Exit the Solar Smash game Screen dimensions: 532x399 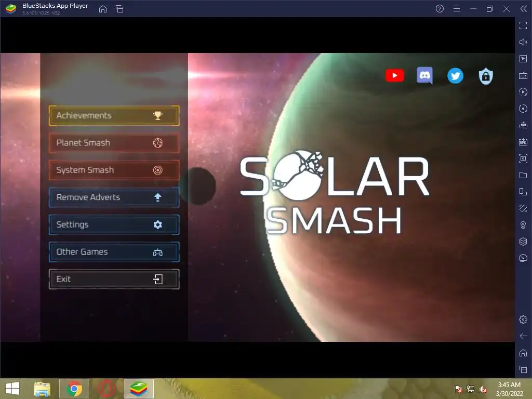[114, 279]
